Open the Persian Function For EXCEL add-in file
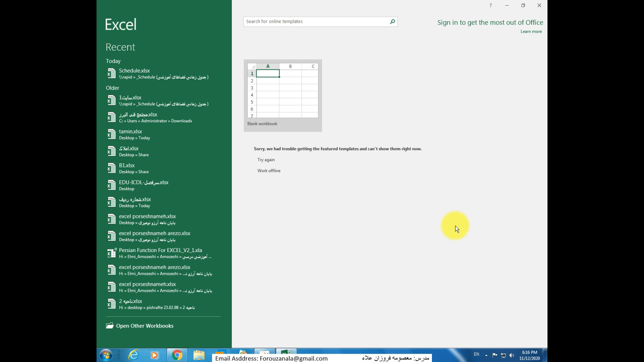644x362 pixels. pos(161,250)
